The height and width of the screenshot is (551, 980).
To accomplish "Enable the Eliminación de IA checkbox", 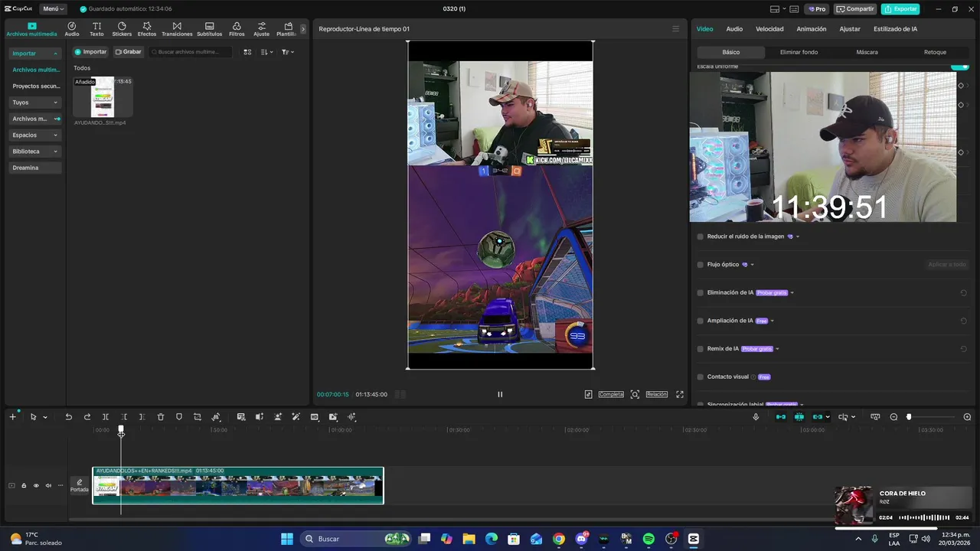I will tap(700, 292).
